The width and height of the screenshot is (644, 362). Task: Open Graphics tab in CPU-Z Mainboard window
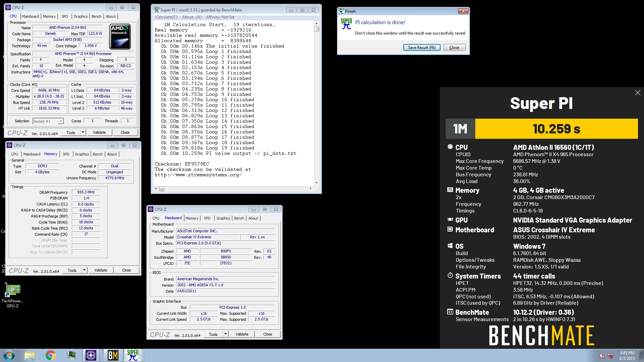pos(223,218)
